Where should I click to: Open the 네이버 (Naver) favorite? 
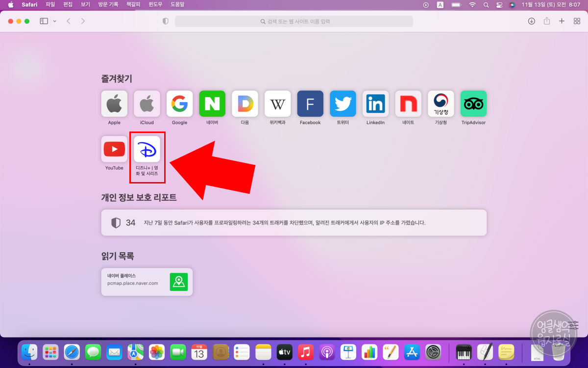coord(212,104)
